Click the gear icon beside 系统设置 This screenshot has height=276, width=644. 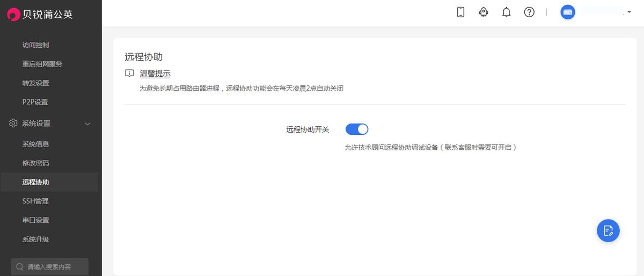click(13, 124)
